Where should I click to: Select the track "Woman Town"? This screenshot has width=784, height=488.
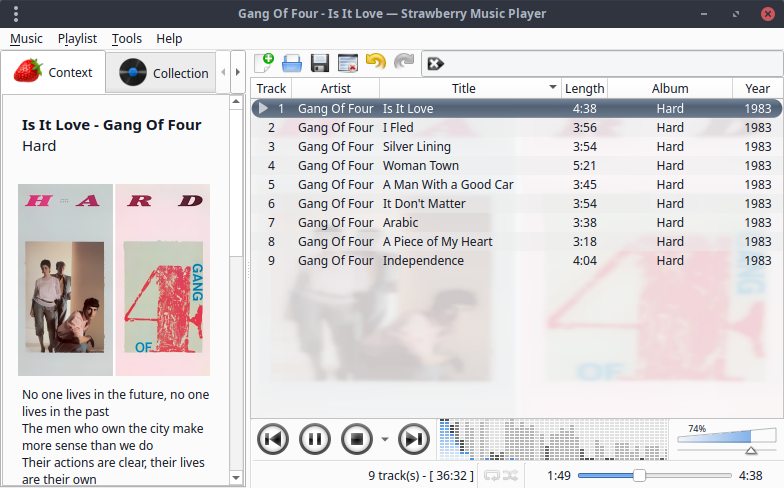(420, 166)
